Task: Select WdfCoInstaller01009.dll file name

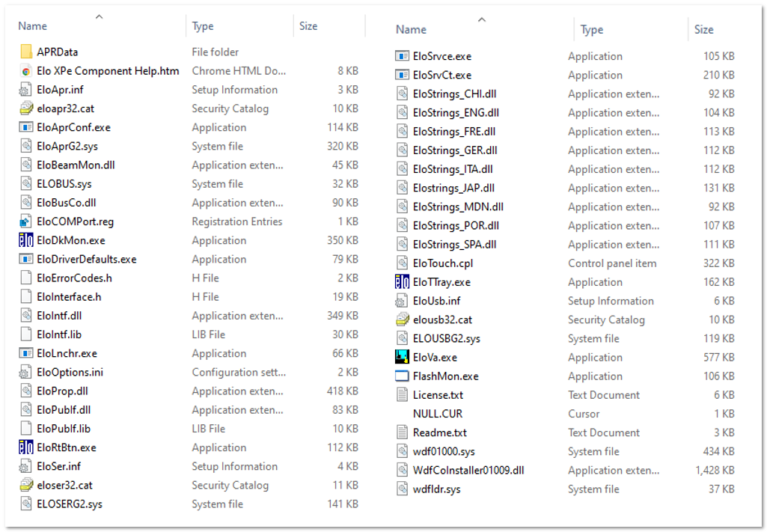Action: click(468, 471)
